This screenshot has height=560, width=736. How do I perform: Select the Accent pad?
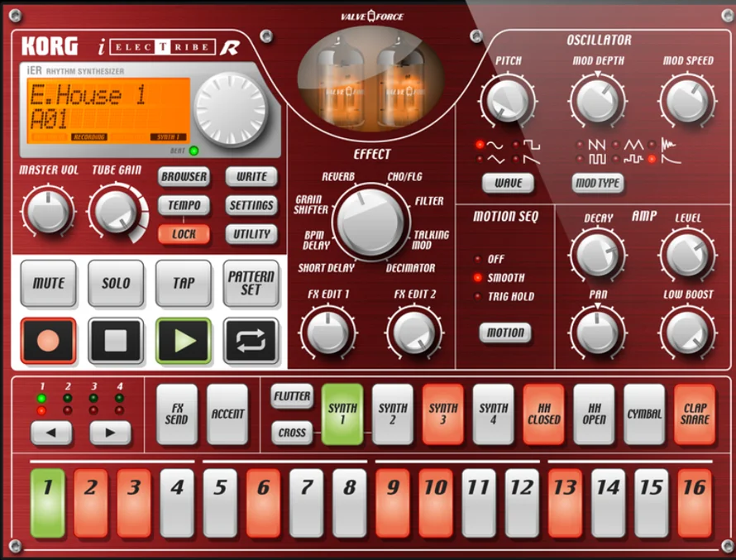227,414
